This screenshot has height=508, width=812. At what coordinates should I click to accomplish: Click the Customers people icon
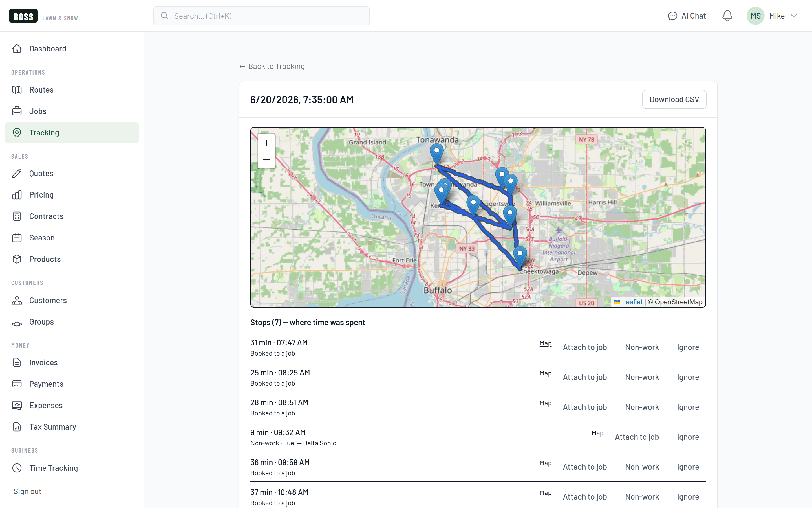tap(17, 300)
